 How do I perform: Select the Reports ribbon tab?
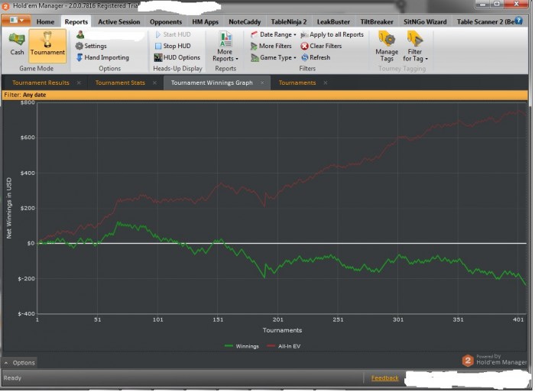click(76, 22)
